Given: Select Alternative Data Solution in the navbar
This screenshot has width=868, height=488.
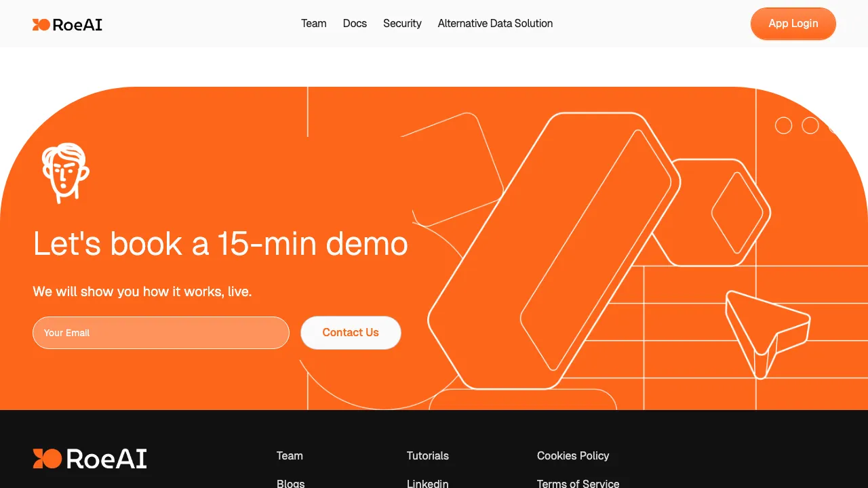Looking at the screenshot, I should click(495, 24).
